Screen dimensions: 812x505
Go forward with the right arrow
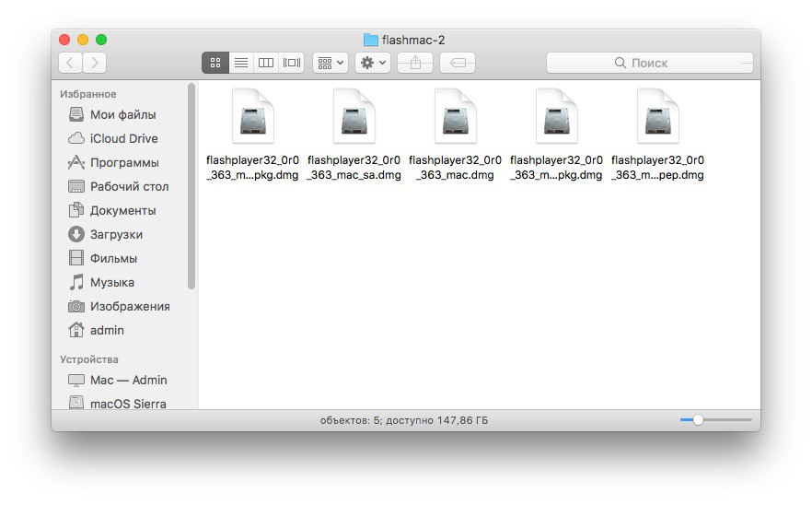pos(94,63)
